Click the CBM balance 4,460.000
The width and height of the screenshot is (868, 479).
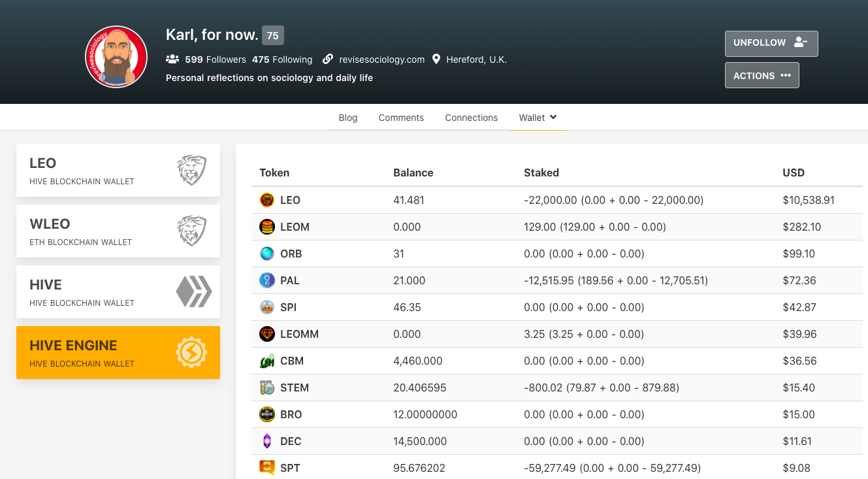[x=418, y=361]
